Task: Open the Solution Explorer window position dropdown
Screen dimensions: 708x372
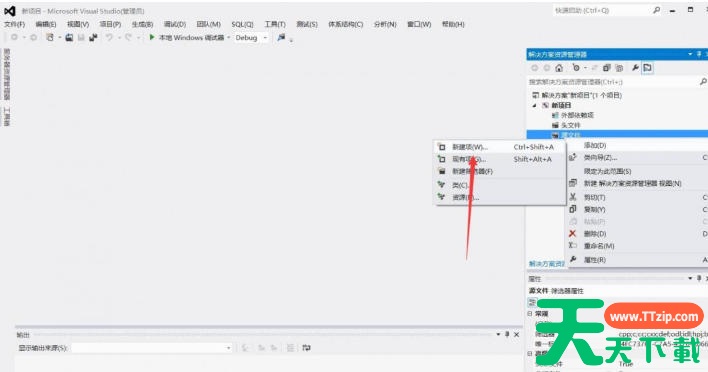Action: 690,54
